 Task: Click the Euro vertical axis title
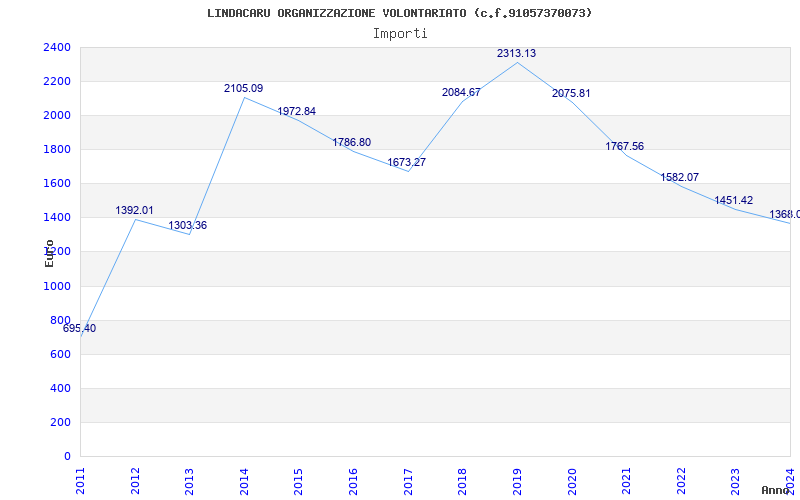click(x=49, y=254)
